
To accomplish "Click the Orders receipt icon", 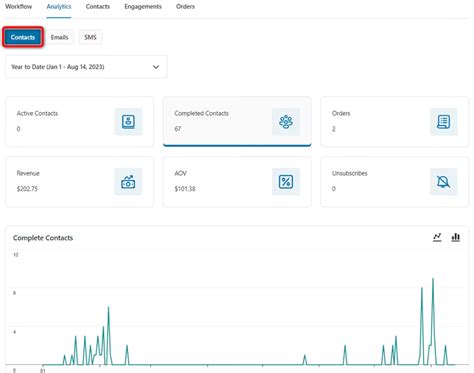I will (443, 122).
